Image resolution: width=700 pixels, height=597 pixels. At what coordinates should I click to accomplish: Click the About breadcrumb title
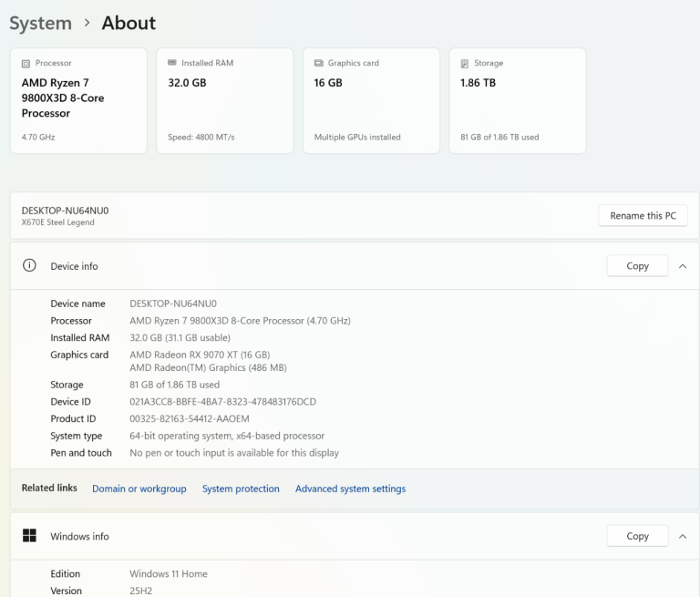[129, 23]
